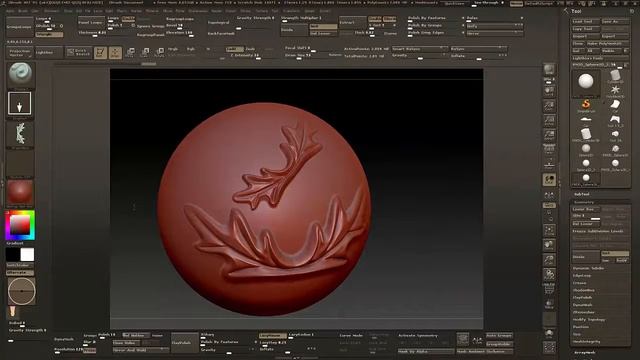The width and height of the screenshot is (640, 360).
Task: Select Move mode icon next to Draw
Action: tap(130, 52)
